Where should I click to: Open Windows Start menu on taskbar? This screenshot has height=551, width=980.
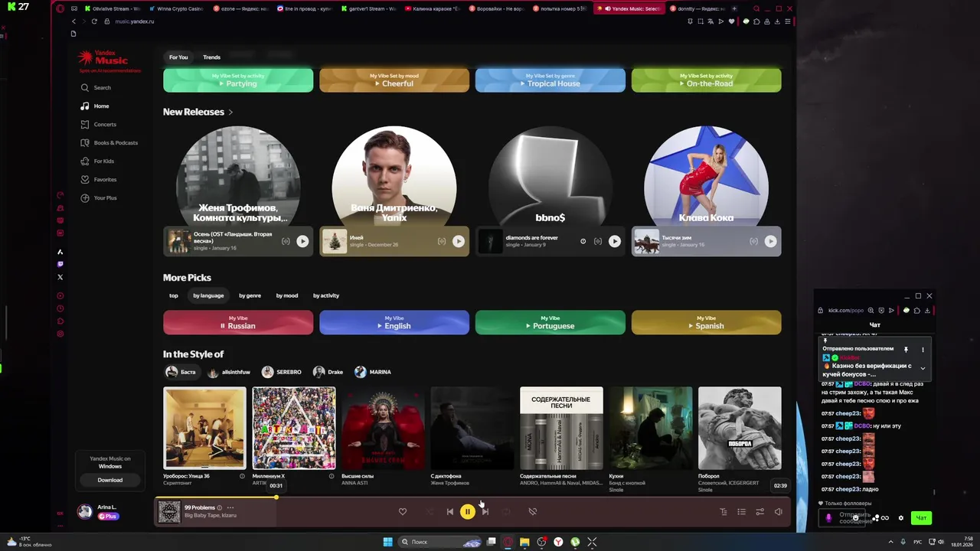pos(387,542)
